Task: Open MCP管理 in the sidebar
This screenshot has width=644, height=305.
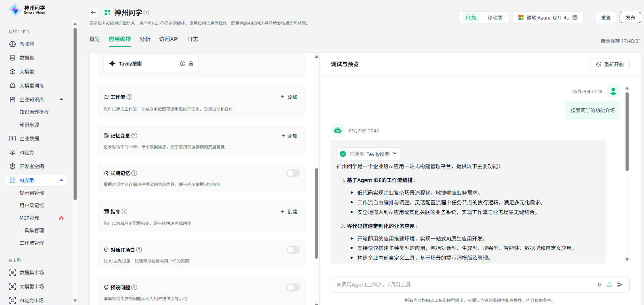Action: click(x=29, y=218)
